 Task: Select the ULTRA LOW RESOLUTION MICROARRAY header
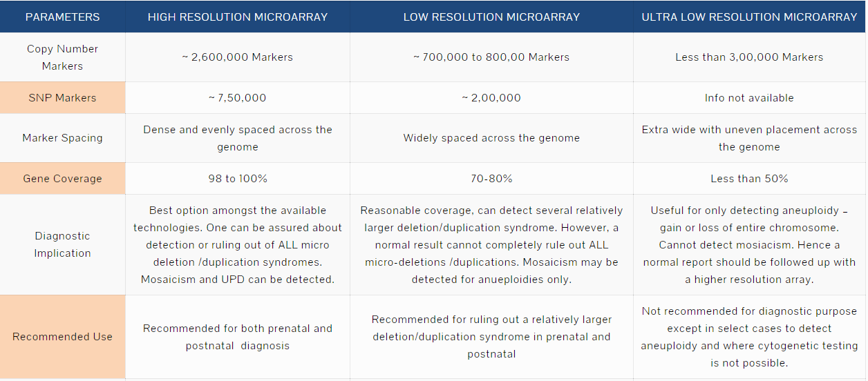click(x=749, y=17)
